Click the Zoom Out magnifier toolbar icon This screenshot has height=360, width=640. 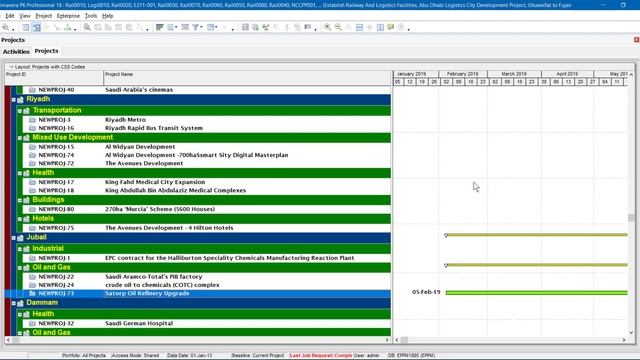pyautogui.click(x=338, y=27)
